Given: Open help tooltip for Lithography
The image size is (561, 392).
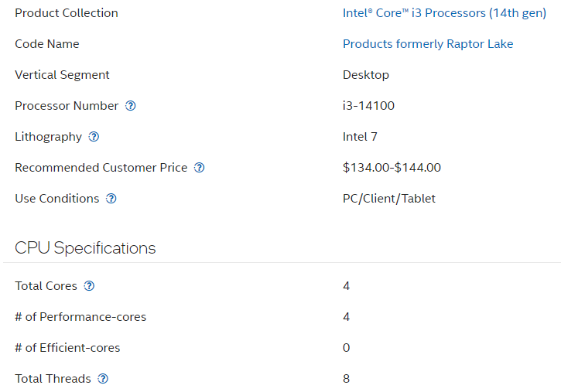Looking at the screenshot, I should [x=94, y=137].
